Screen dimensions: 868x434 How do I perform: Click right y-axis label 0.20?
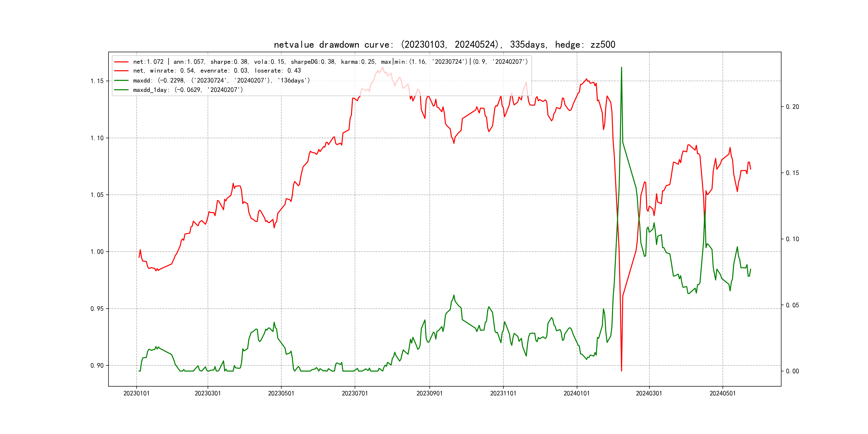coord(792,107)
